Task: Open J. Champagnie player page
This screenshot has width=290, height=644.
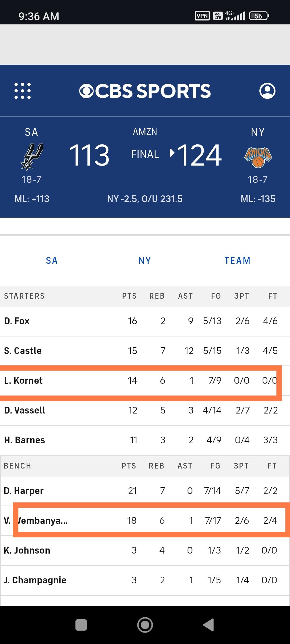Action: point(35,580)
